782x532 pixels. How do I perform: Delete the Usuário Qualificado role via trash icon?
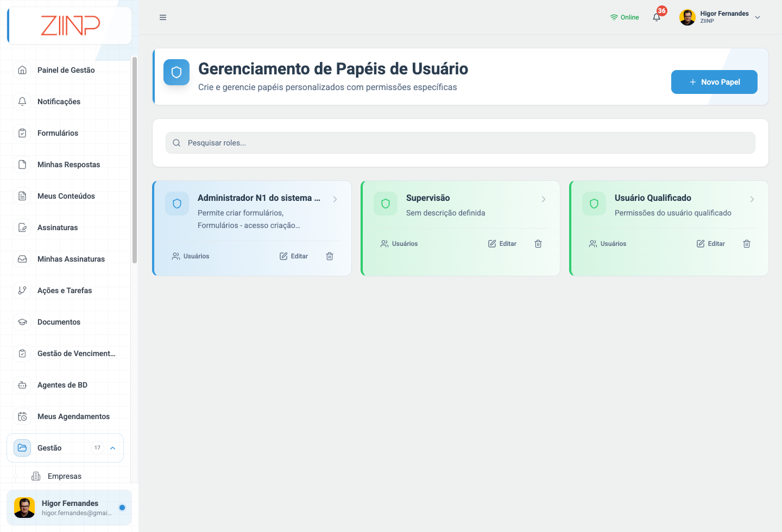747,244
